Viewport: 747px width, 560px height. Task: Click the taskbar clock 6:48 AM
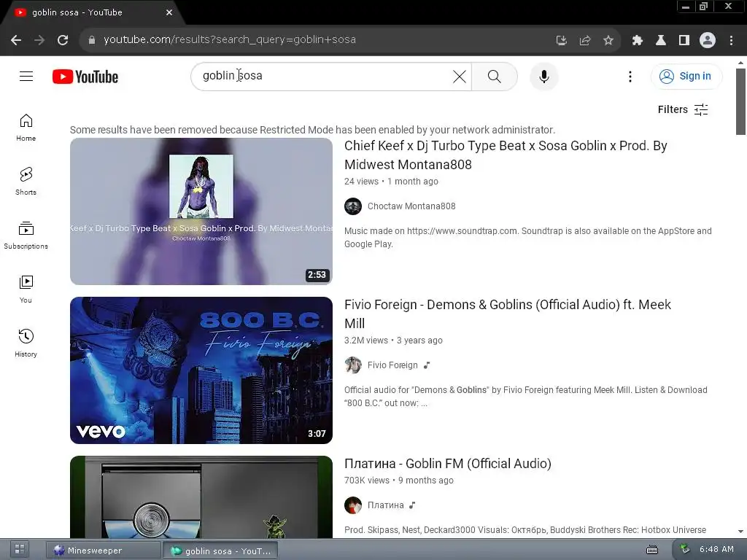tap(716, 550)
